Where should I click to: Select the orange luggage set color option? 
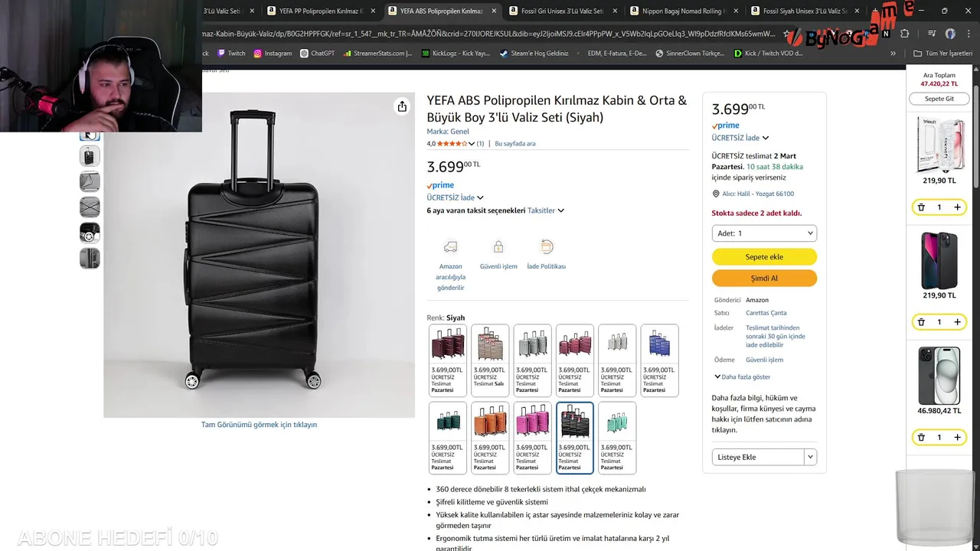[x=490, y=437]
